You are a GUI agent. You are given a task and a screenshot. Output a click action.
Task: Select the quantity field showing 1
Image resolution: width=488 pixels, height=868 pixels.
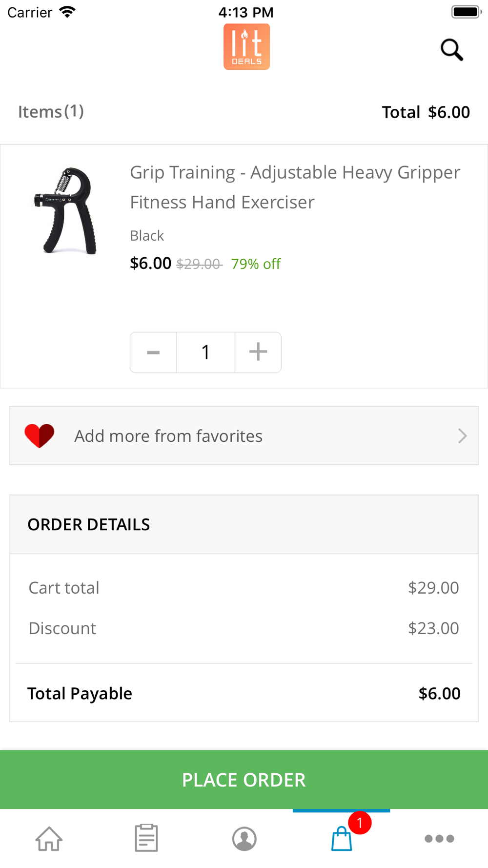coord(205,352)
